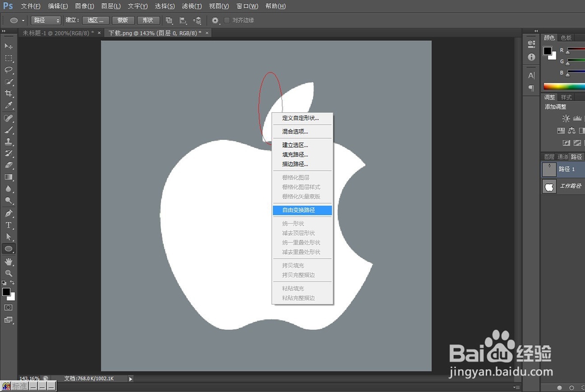Screen dimensions: 585x392
Task: Open the Info panel icon
Action: (531, 57)
